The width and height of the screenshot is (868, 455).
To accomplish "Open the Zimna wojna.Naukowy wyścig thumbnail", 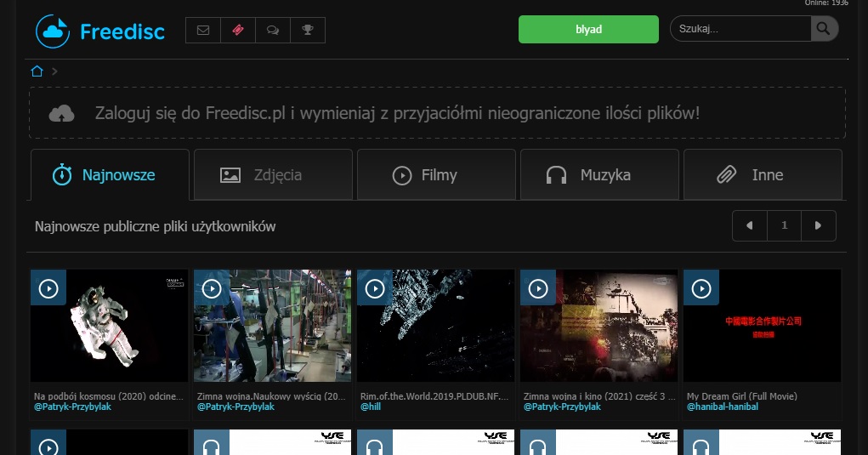I will click(x=272, y=326).
